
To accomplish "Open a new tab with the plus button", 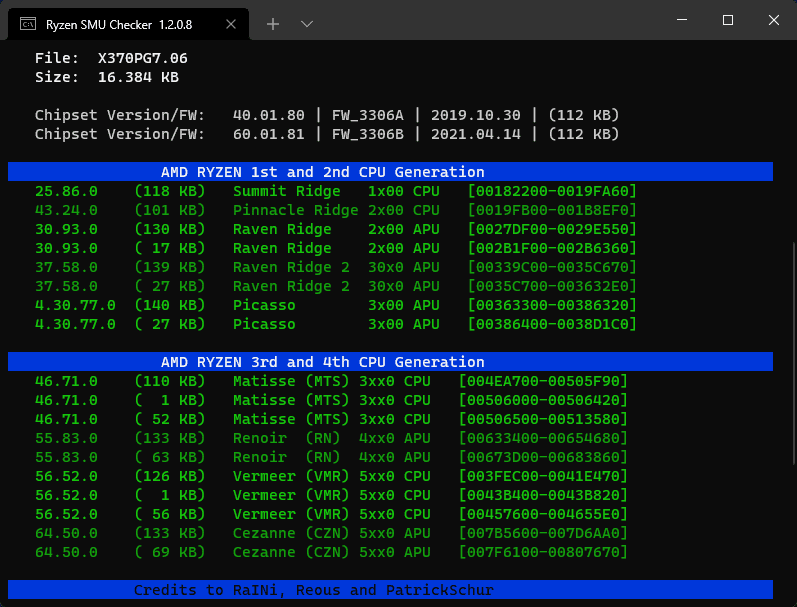I will (273, 24).
